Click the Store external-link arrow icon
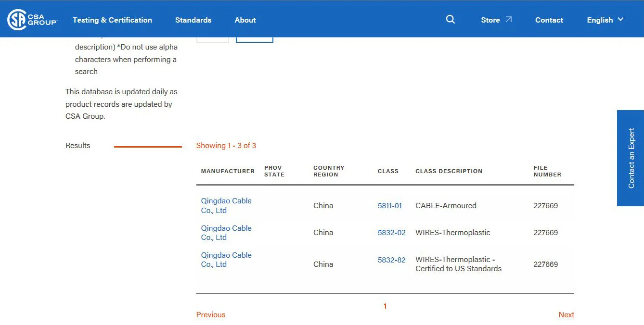The height and width of the screenshot is (325, 644). [x=509, y=20]
